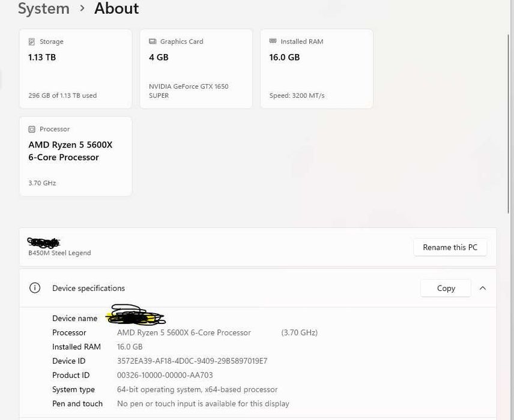Select the Device ID value 3572EA39-AF18-4D0C-9409-29B5897019E7
The image size is (514, 420).
pos(192,361)
